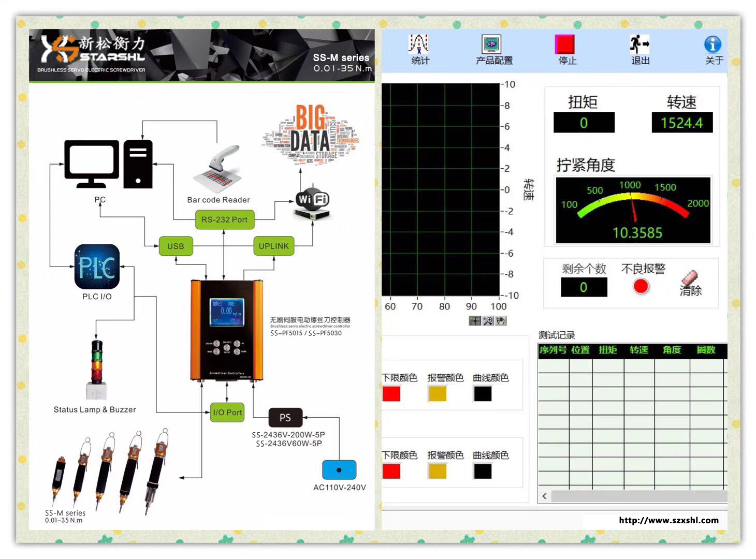Click the green UPLINK box

[273, 246]
